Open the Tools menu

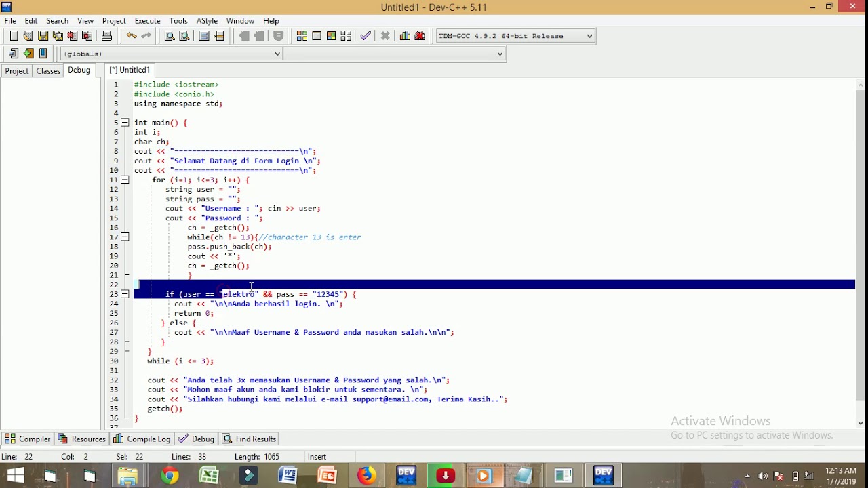(x=178, y=21)
